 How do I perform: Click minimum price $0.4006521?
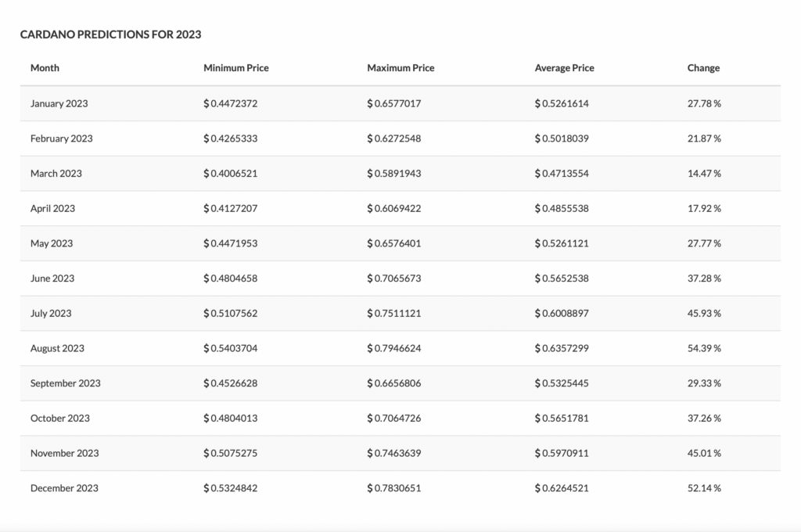click(231, 173)
